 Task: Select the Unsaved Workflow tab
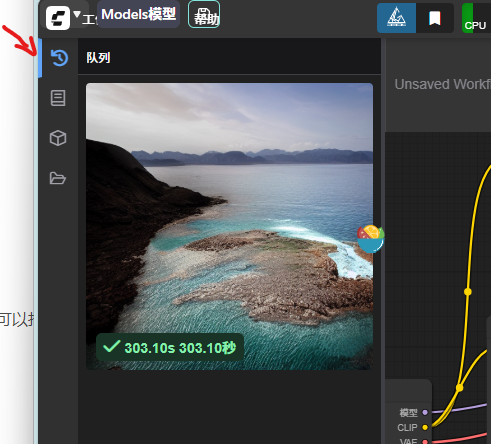(443, 84)
